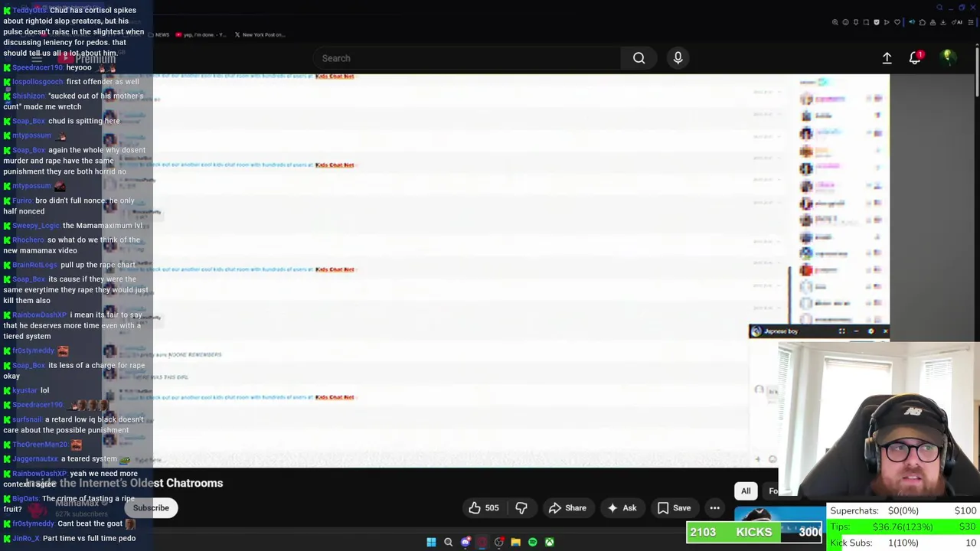Click the blue megaphone toolbar icon
The width and height of the screenshot is (980, 551).
pos(912,22)
